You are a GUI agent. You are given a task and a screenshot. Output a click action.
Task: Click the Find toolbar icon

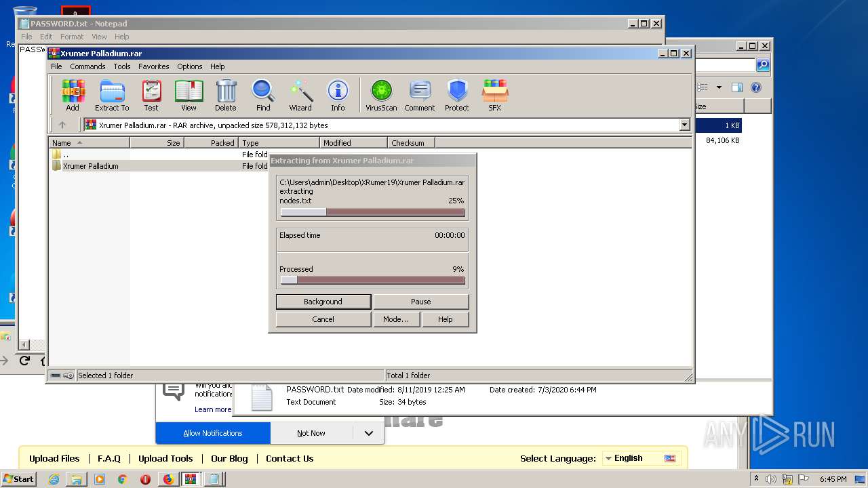(263, 95)
